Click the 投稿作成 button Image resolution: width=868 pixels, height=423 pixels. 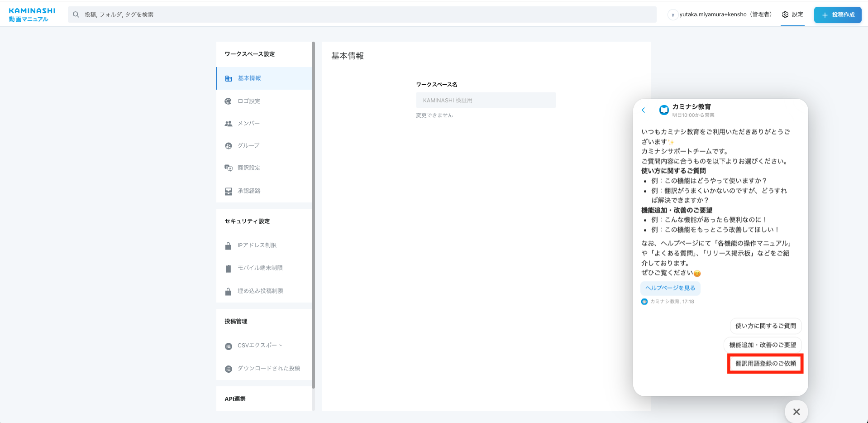(x=838, y=15)
